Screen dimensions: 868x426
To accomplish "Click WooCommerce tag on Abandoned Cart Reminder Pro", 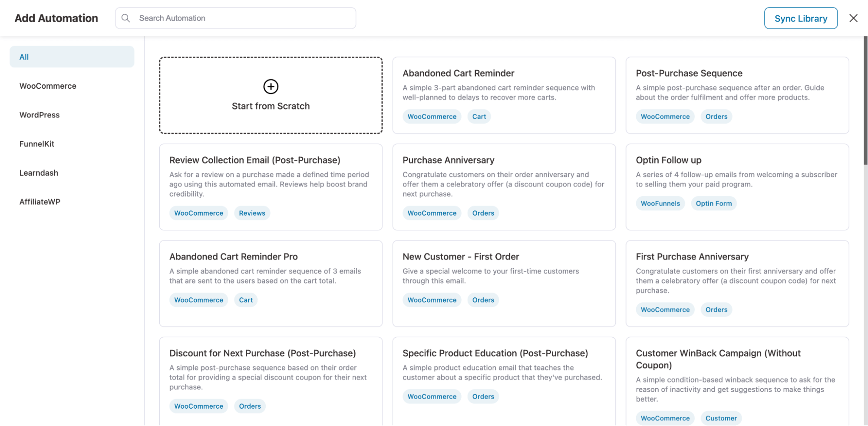I will (198, 300).
